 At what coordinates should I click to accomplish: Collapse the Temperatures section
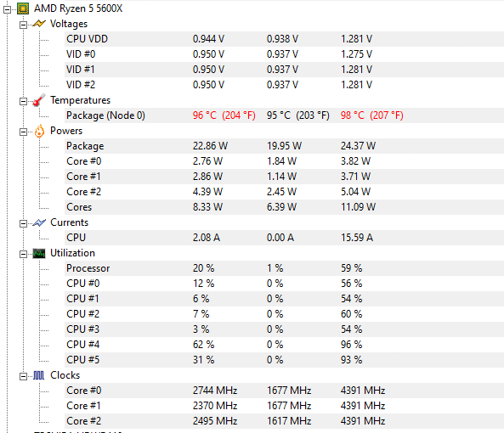23,101
